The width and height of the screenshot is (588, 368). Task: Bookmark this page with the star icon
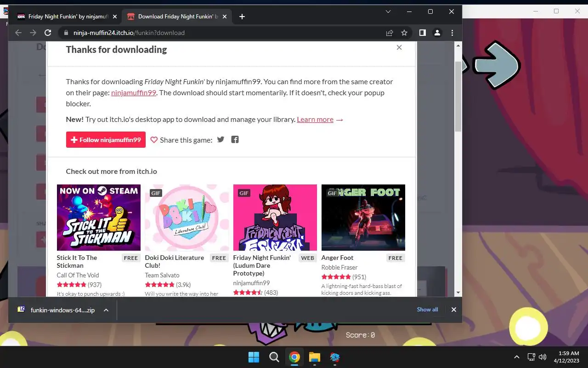click(404, 33)
